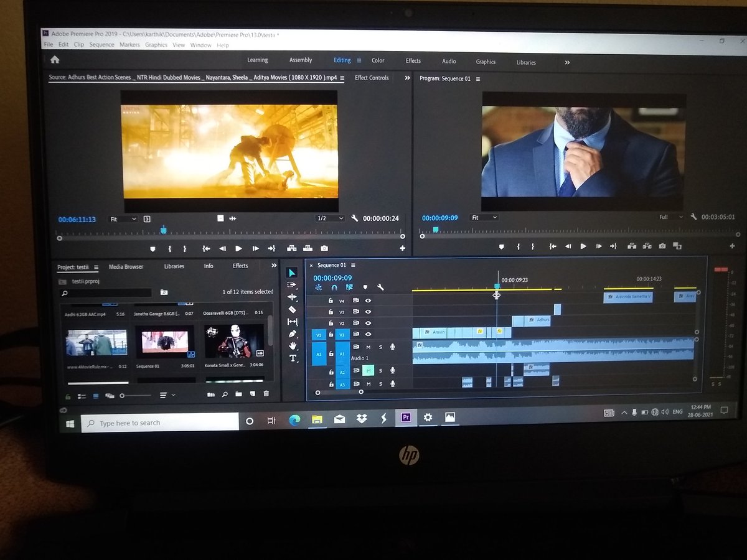Select the Selection tool arrow
Viewport: 747px width, 560px height.
coord(292,273)
